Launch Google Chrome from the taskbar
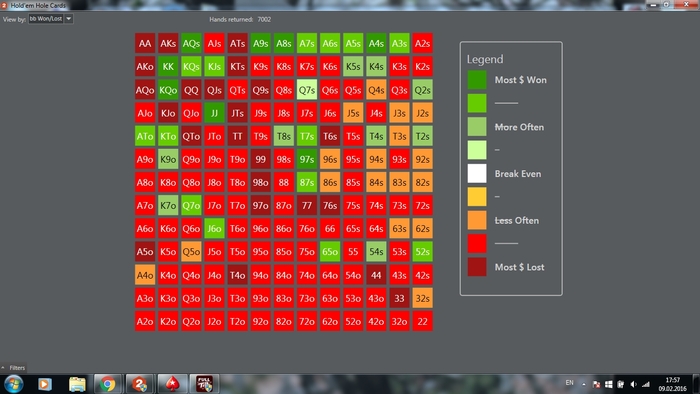700x394 pixels. (108, 384)
